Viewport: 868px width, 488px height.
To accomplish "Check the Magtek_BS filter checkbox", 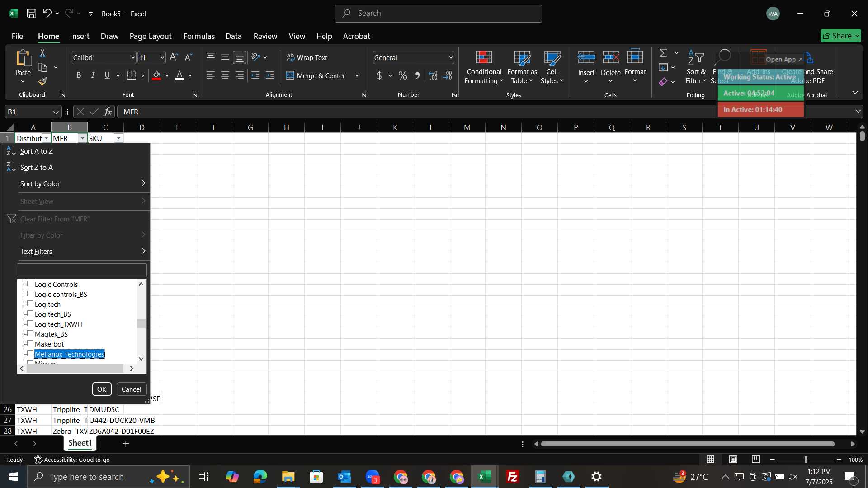I will tap(30, 333).
